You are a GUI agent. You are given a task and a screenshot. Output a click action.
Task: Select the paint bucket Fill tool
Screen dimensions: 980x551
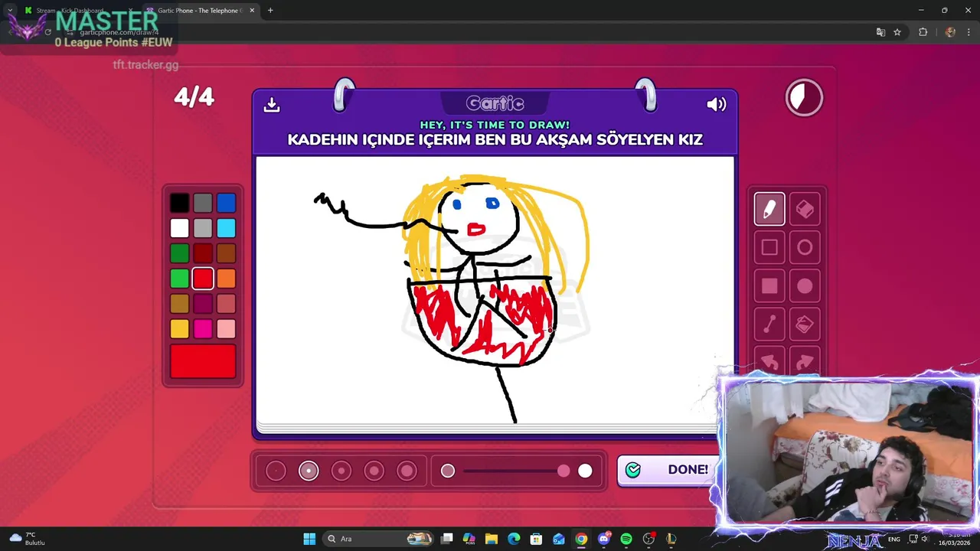coord(805,325)
